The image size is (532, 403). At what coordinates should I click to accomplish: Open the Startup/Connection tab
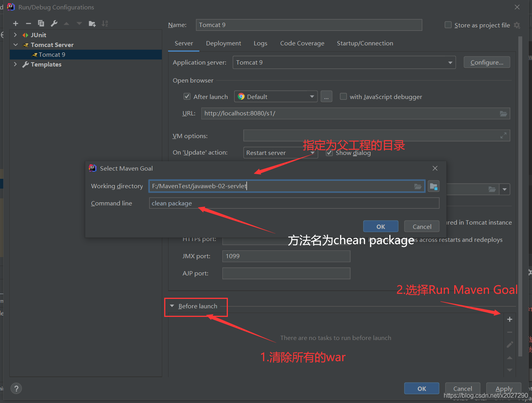(365, 43)
